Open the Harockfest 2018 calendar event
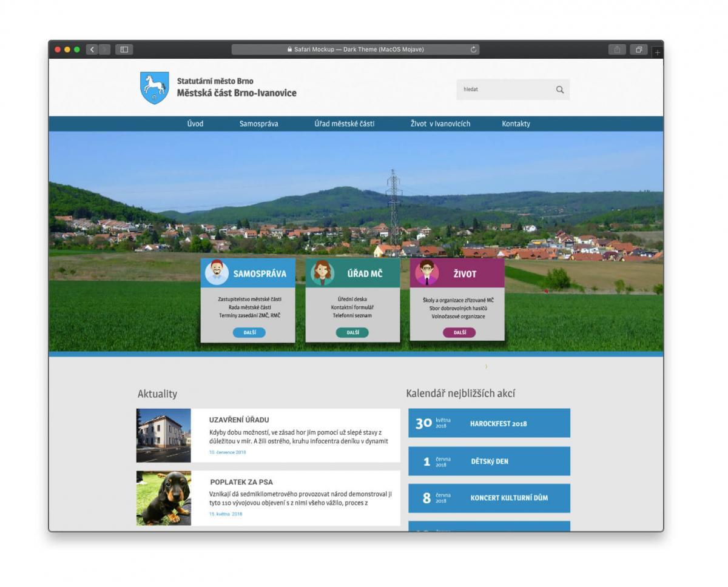This screenshot has width=728, height=587. [x=489, y=423]
